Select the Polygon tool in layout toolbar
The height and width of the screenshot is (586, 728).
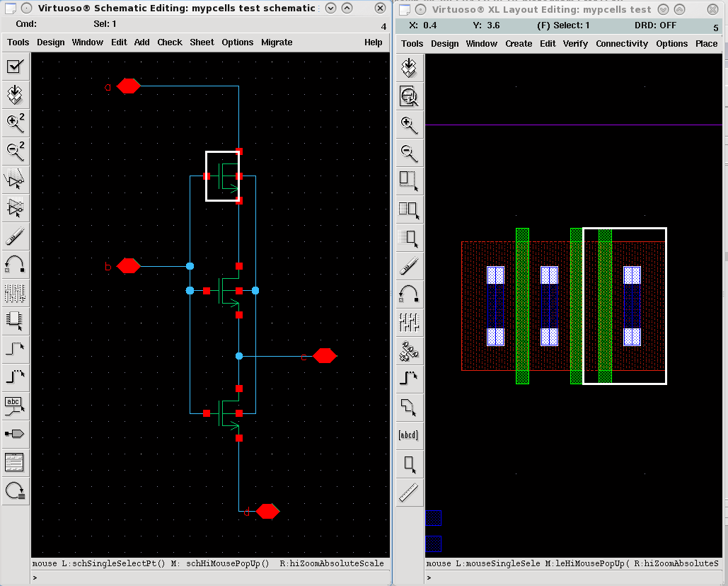coord(409,407)
